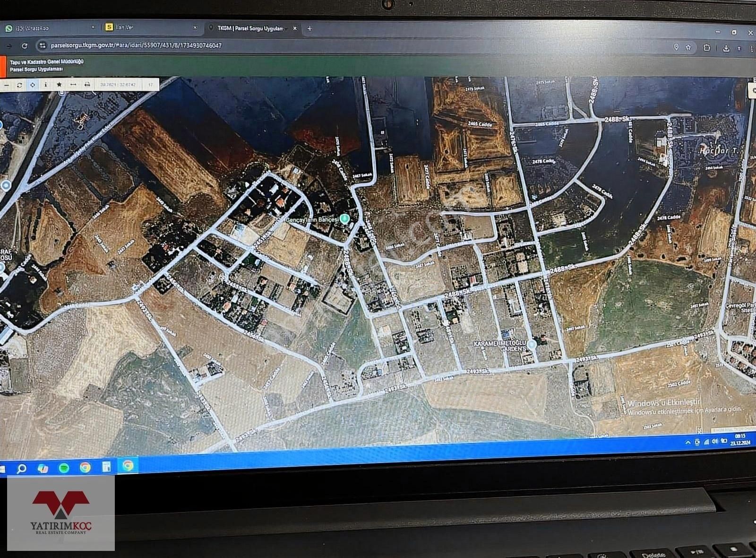Click the Parsel Sorgu Uygulaması title
This screenshot has height=558, width=756.
click(36, 69)
